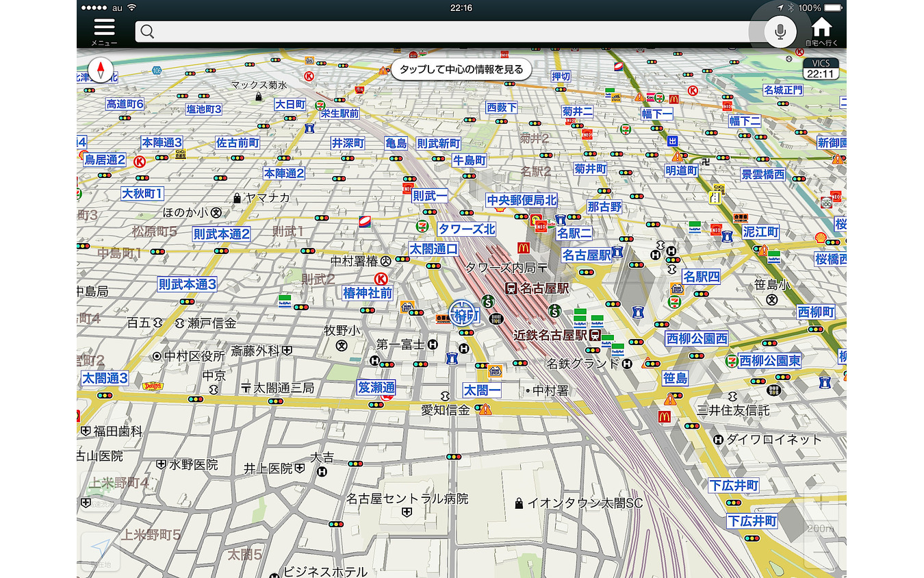Tap hospital icon below 名古屋セントラル病院
The height and width of the screenshot is (578, 924).
pyautogui.click(x=408, y=512)
